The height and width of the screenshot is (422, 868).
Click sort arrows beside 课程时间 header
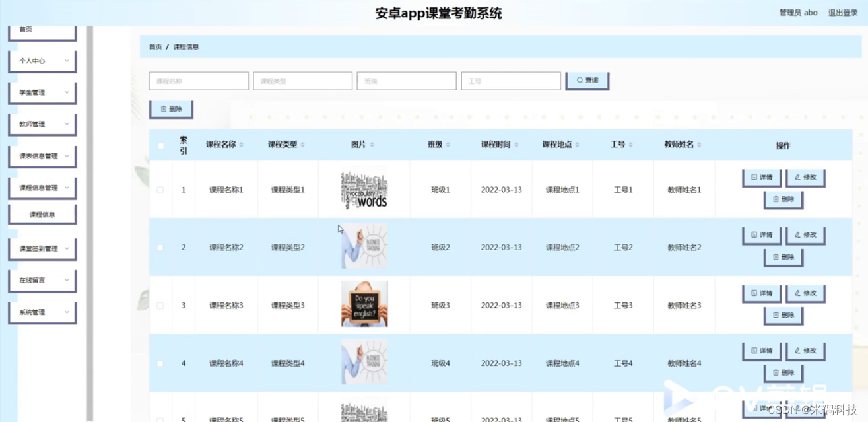point(516,145)
